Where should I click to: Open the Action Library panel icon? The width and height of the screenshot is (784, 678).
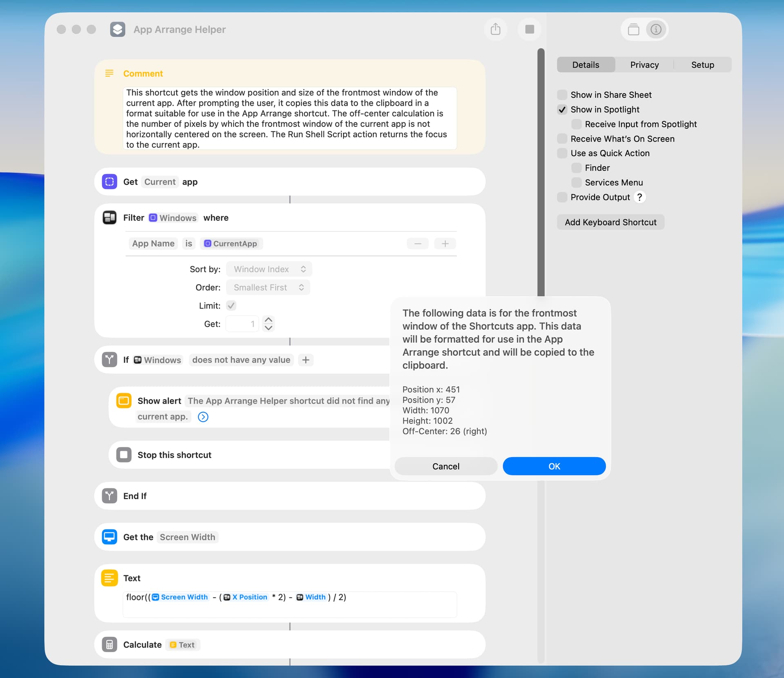[x=633, y=29]
